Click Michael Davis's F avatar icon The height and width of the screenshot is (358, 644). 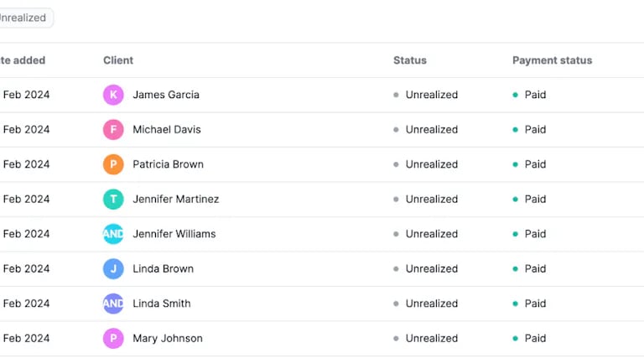113,130
